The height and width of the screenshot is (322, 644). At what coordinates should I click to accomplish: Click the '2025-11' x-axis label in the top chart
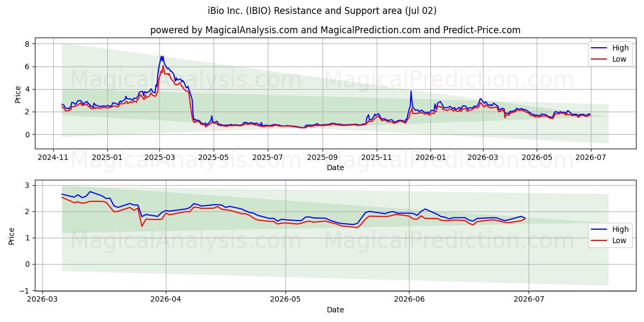pyautogui.click(x=377, y=157)
